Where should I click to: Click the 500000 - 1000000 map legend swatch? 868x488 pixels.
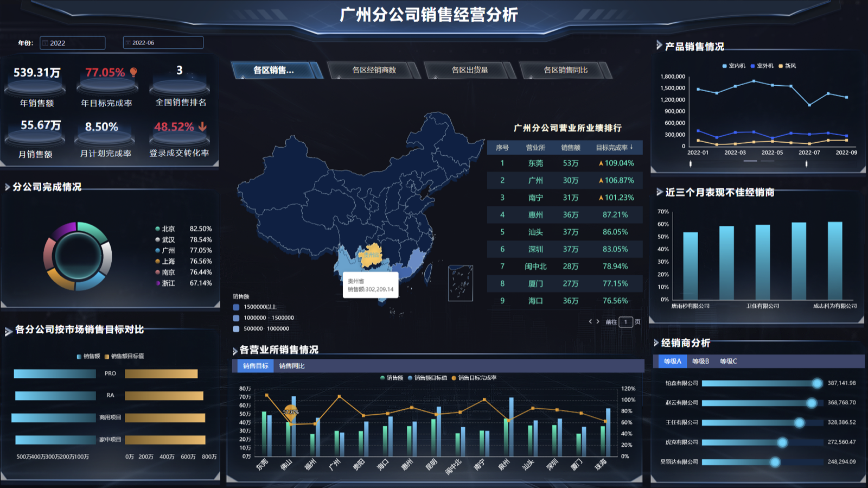click(236, 328)
